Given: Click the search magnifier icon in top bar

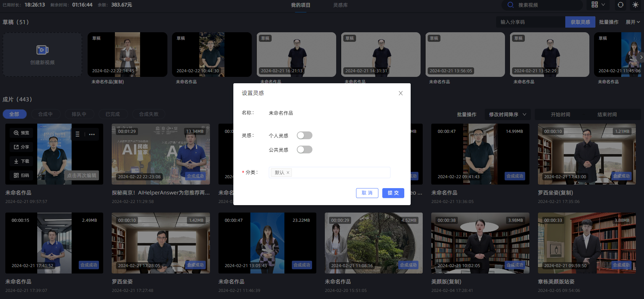Looking at the screenshot, I should click(x=511, y=5).
